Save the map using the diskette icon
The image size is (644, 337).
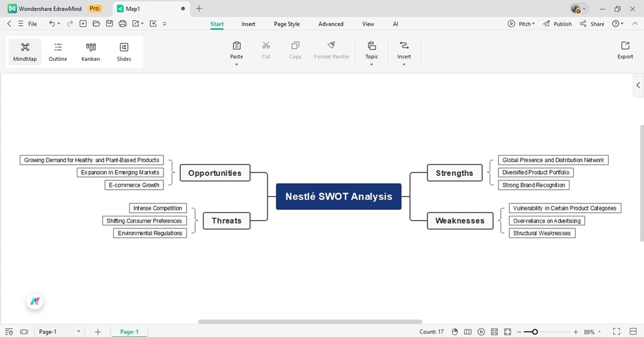pyautogui.click(x=109, y=24)
